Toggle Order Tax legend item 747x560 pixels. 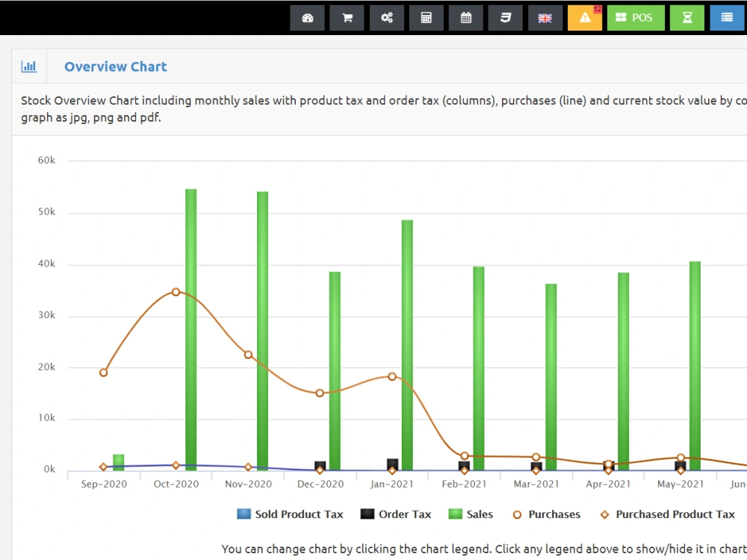tap(396, 514)
